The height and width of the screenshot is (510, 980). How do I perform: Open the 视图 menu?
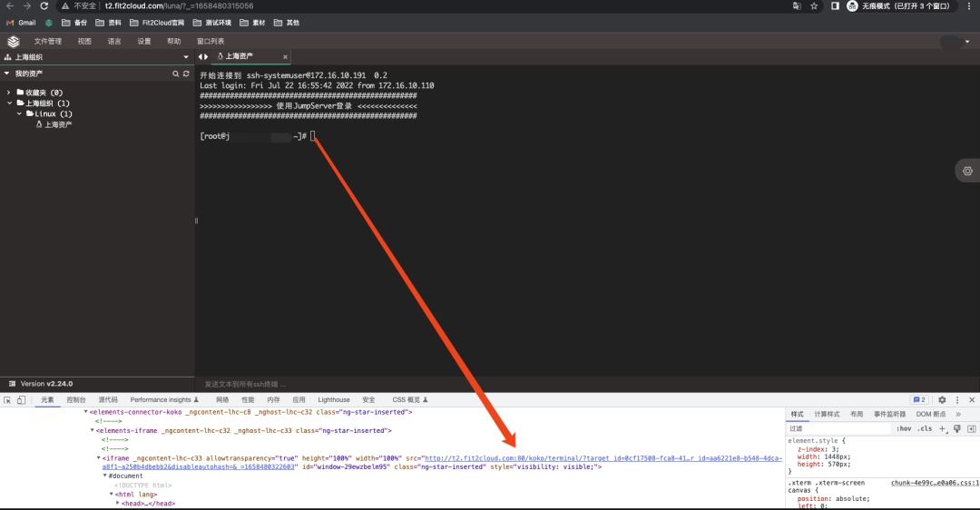point(84,41)
